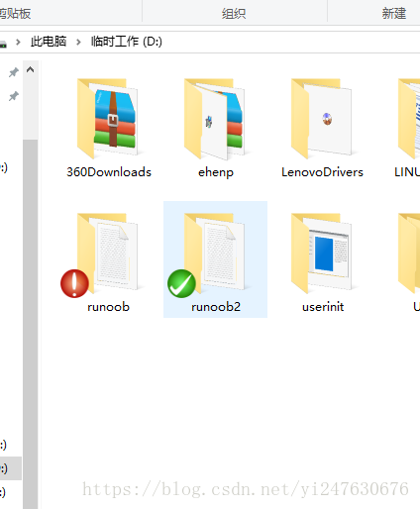Click the green checkmark overlay on runoob2
420x509 pixels.
point(181,283)
